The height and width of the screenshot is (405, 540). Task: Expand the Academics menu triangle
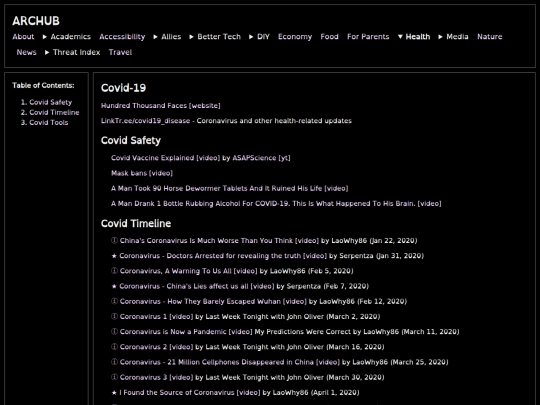pyautogui.click(x=45, y=37)
